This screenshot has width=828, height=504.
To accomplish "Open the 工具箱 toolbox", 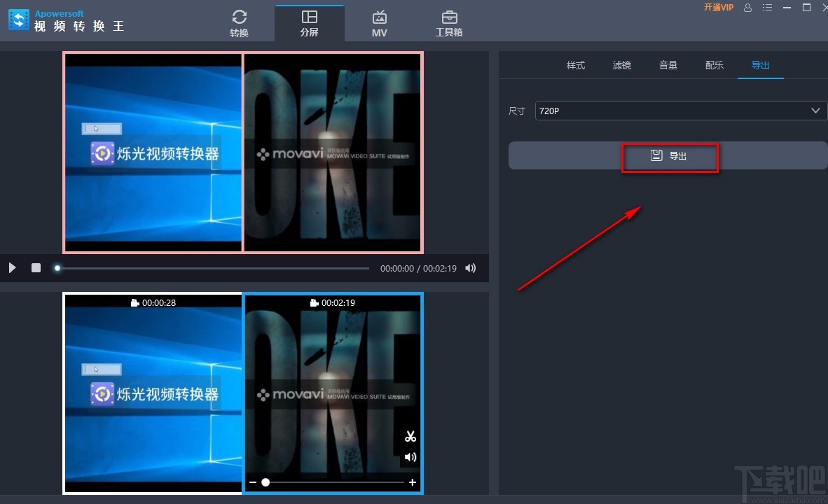I will (449, 22).
